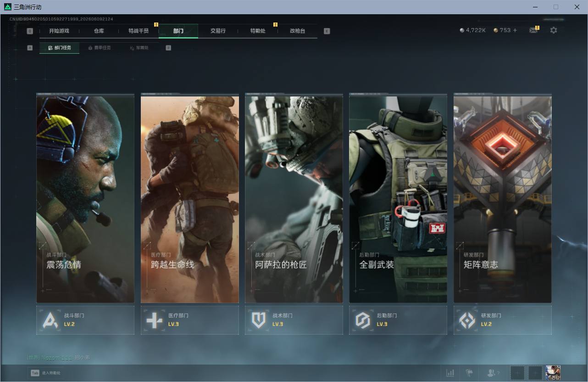Click the silver coin currency icon
Viewport: 588px width, 382px height.
[x=462, y=30]
